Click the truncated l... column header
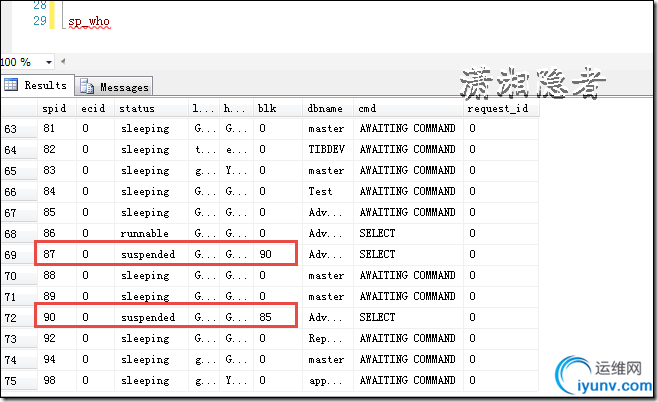This screenshot has width=658, height=402. [204, 108]
